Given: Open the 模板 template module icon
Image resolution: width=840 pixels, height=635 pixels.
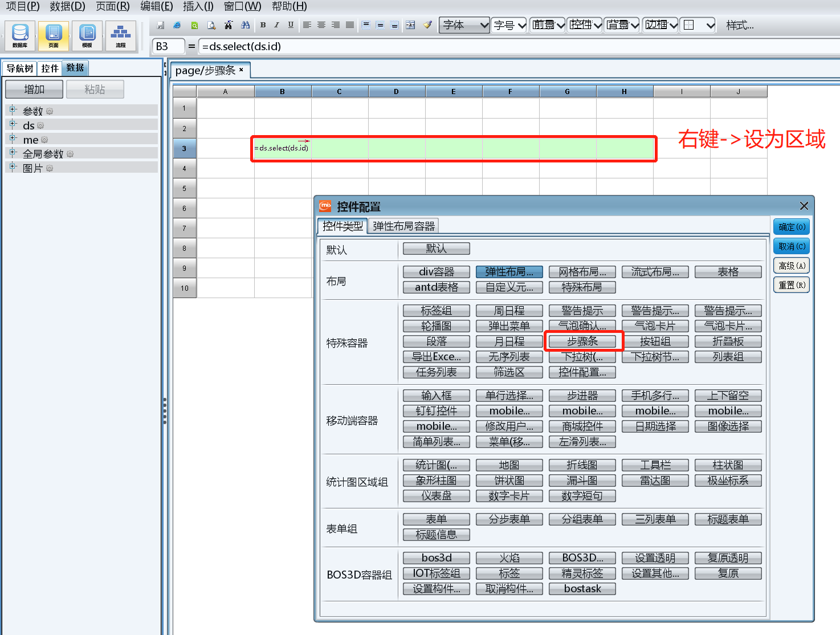Looking at the screenshot, I should (87, 35).
